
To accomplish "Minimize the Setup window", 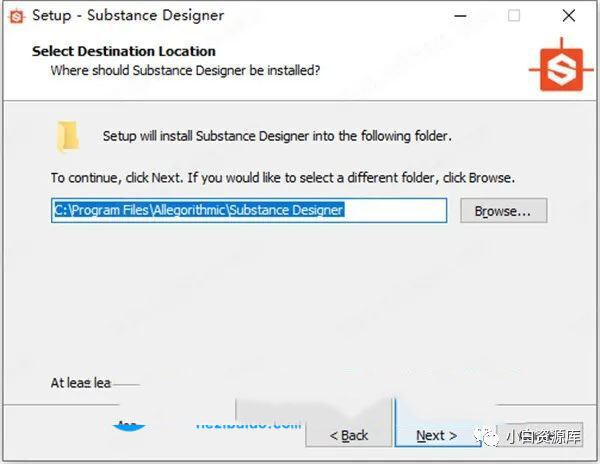I will click(x=461, y=16).
